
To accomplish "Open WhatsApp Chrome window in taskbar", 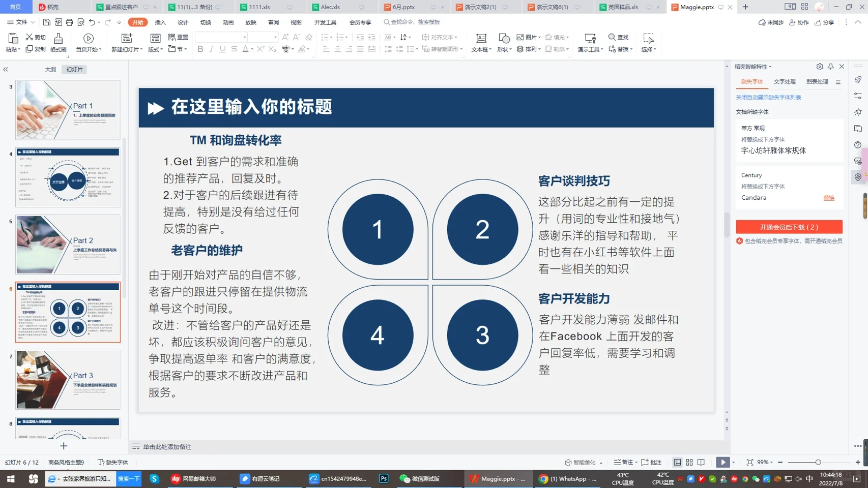I will [567, 479].
